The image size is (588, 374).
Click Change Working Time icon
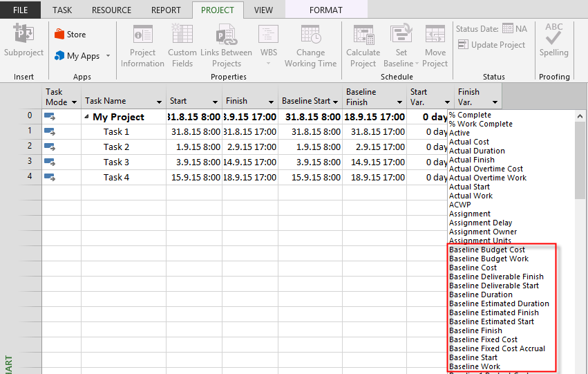pos(310,35)
